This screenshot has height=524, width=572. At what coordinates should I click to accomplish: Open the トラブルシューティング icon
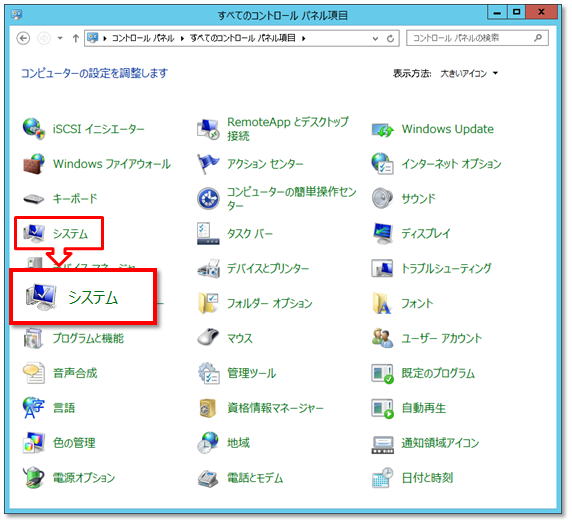pos(382,269)
